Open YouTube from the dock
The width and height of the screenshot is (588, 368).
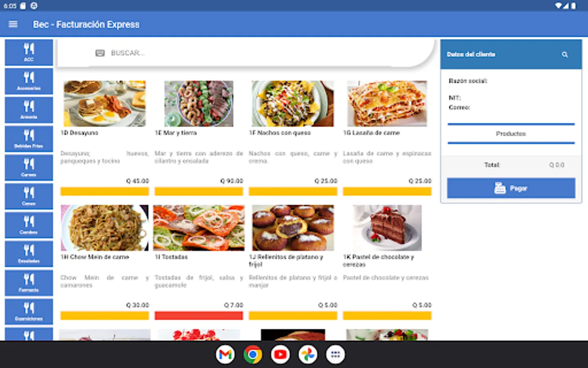coord(281,355)
